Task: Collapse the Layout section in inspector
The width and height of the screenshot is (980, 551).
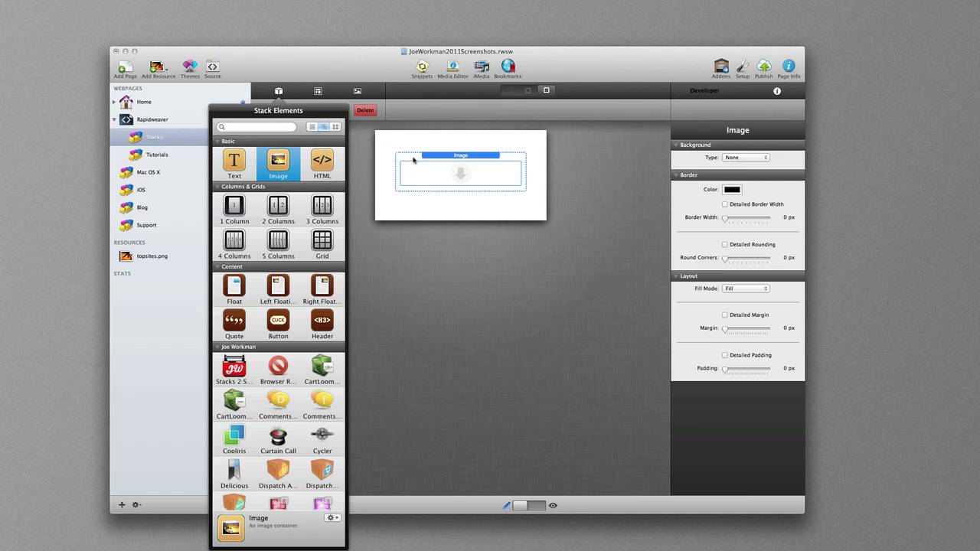Action: 676,275
